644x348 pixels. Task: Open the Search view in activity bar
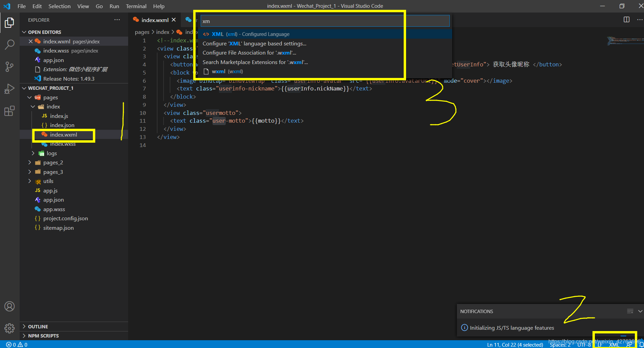(x=9, y=44)
